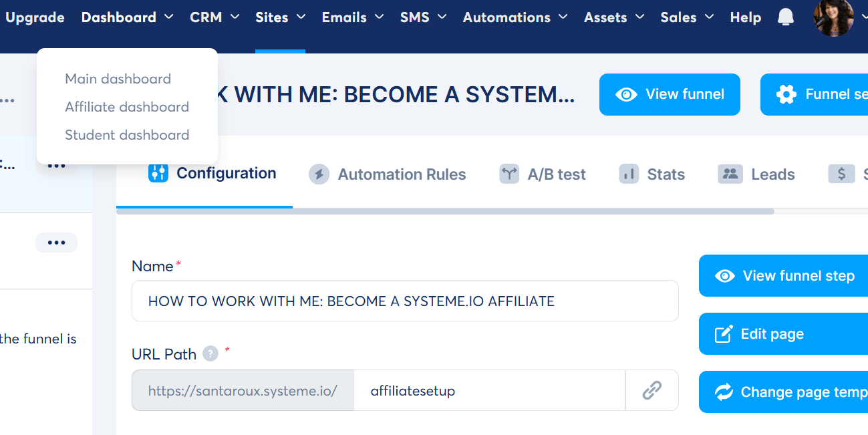Click the URL Path help question icon

pos(210,353)
